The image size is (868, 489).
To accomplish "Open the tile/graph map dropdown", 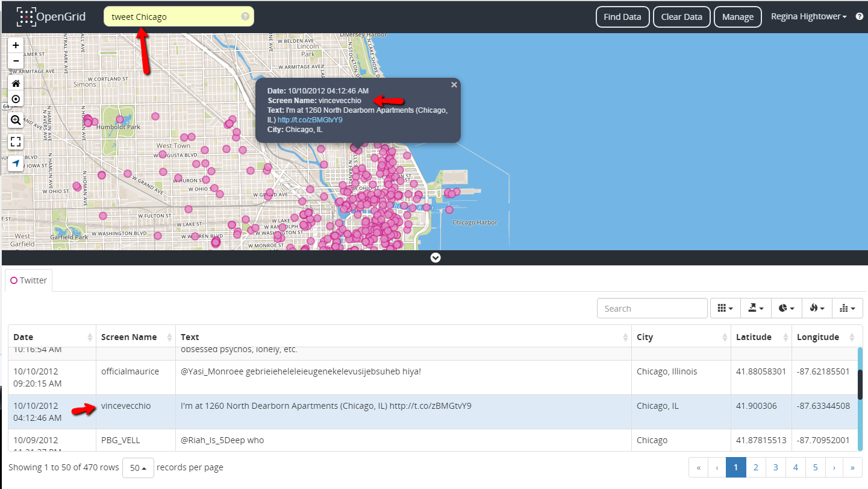I will click(847, 308).
